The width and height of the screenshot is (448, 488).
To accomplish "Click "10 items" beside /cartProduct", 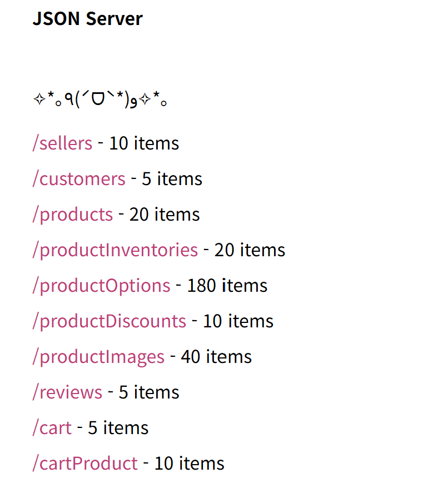I will pyautogui.click(x=190, y=464).
